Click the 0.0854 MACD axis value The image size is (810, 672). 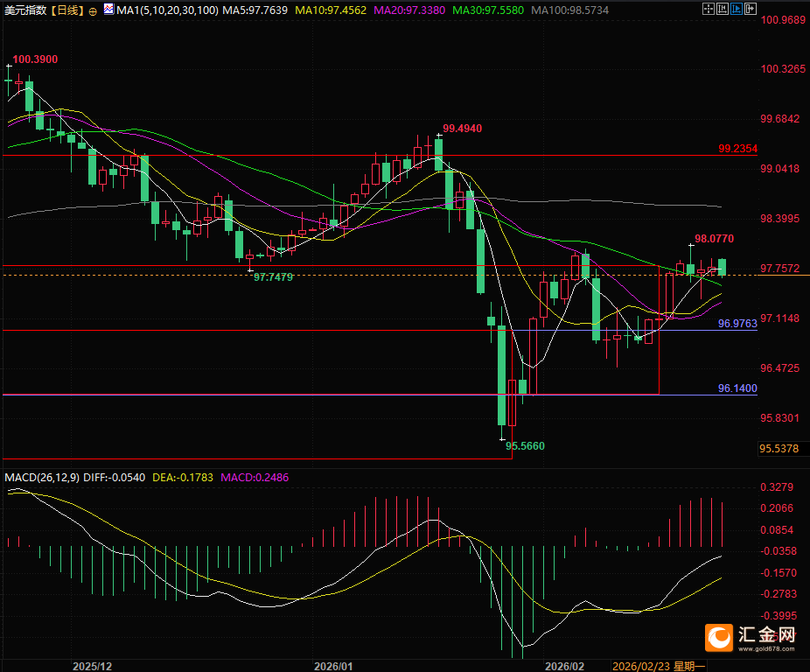[777, 530]
